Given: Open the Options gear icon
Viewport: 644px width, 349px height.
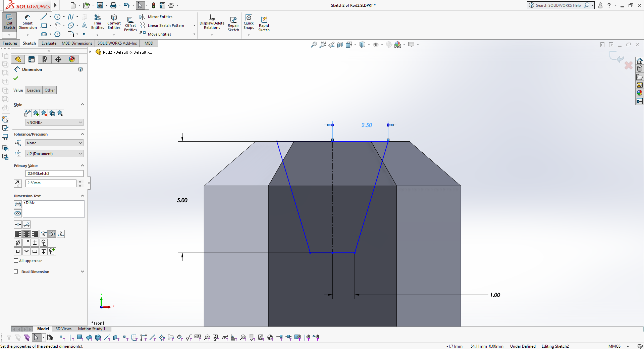Looking at the screenshot, I should 171,5.
